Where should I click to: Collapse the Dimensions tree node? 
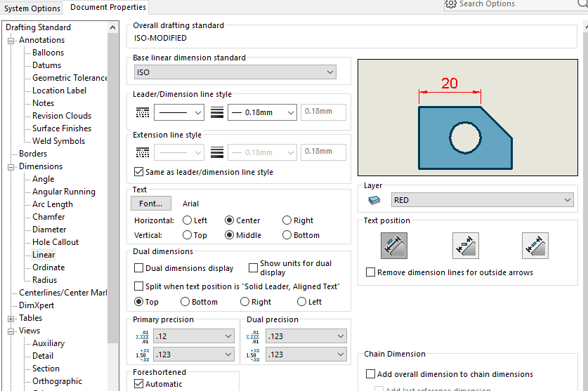coord(11,167)
